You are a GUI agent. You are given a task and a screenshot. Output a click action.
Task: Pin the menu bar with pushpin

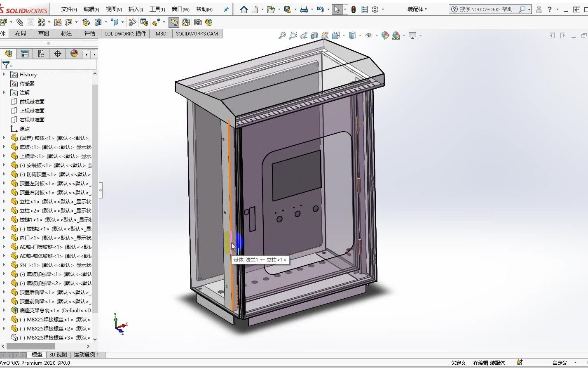pyautogui.click(x=226, y=9)
